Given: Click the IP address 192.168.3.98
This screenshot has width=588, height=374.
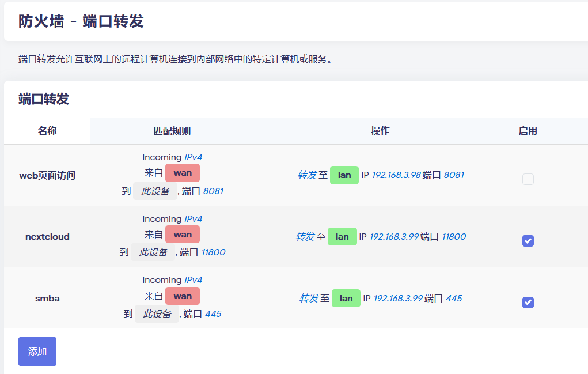Looking at the screenshot, I should pyautogui.click(x=396, y=175).
